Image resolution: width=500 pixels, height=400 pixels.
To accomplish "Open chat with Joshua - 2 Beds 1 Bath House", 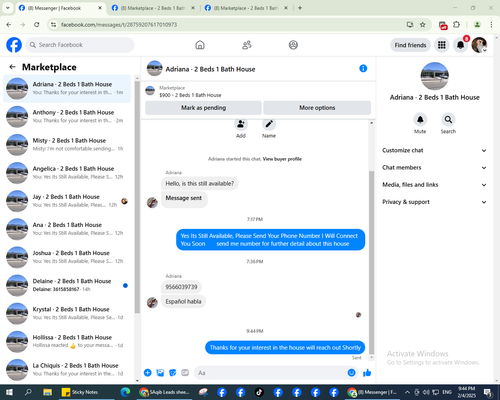I will click(x=67, y=257).
